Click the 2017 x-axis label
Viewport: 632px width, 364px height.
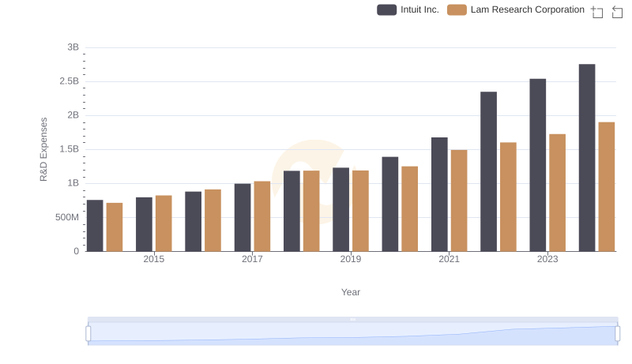[252, 259]
